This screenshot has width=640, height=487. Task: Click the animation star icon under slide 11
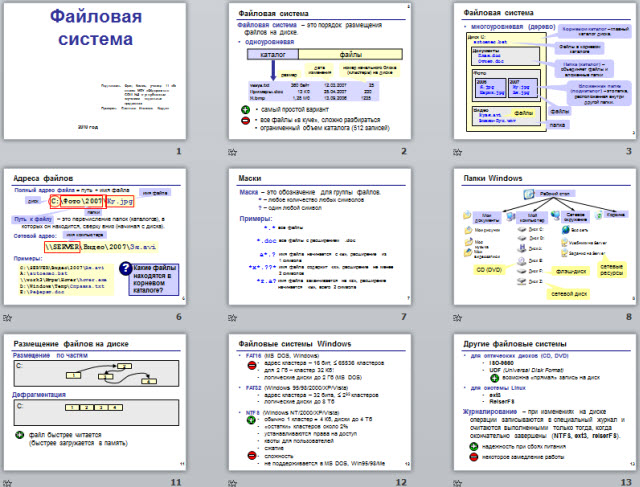(8, 483)
